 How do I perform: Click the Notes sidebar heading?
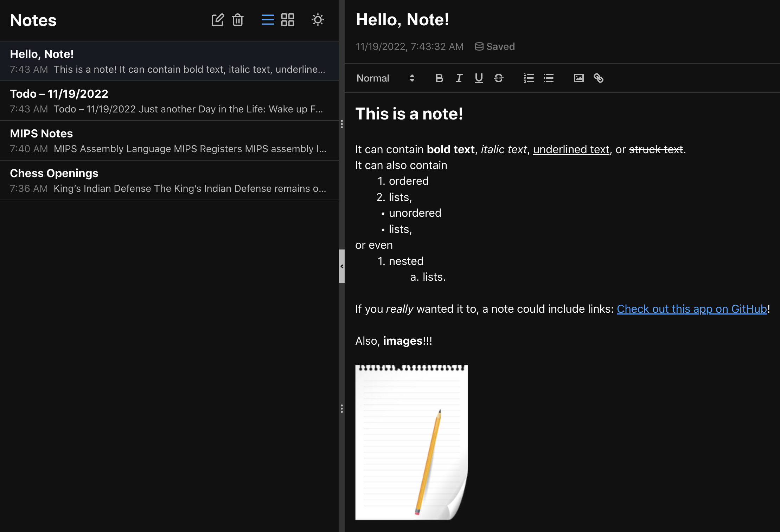point(33,20)
